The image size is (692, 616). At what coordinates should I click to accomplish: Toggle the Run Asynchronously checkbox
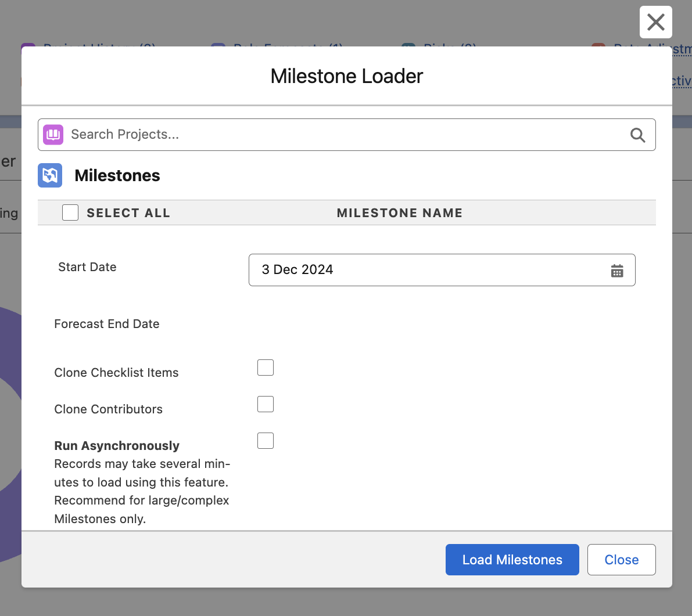click(266, 441)
